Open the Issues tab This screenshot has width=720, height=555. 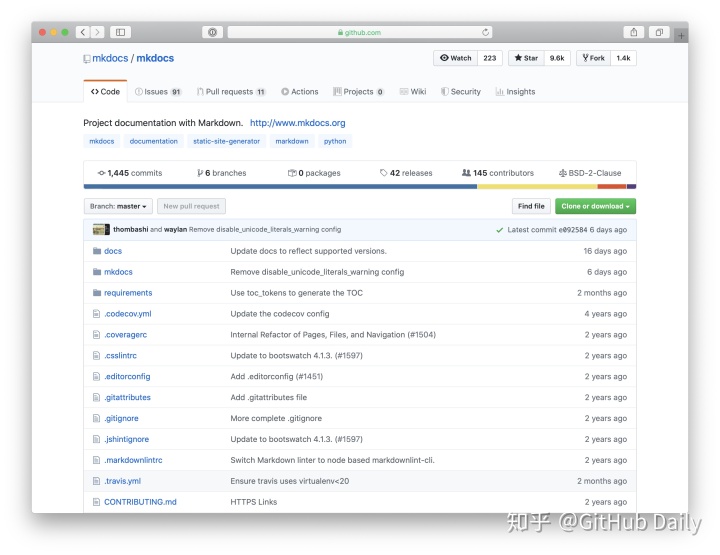click(158, 91)
